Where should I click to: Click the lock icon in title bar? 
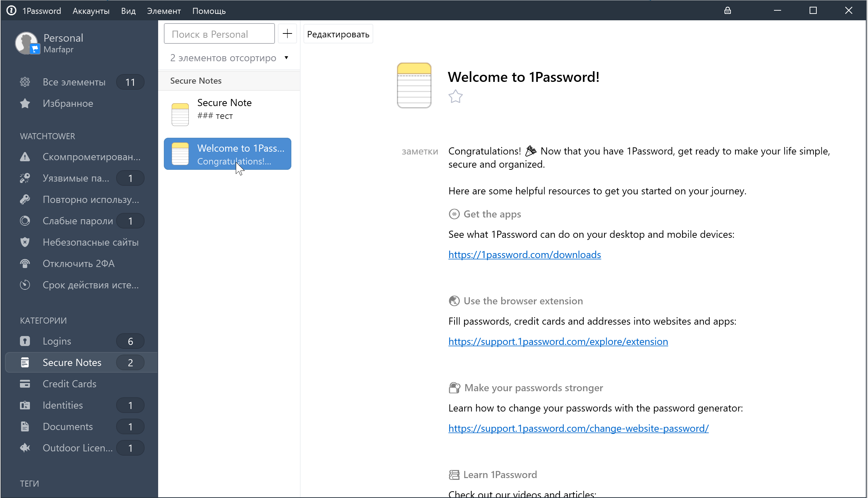coord(727,11)
